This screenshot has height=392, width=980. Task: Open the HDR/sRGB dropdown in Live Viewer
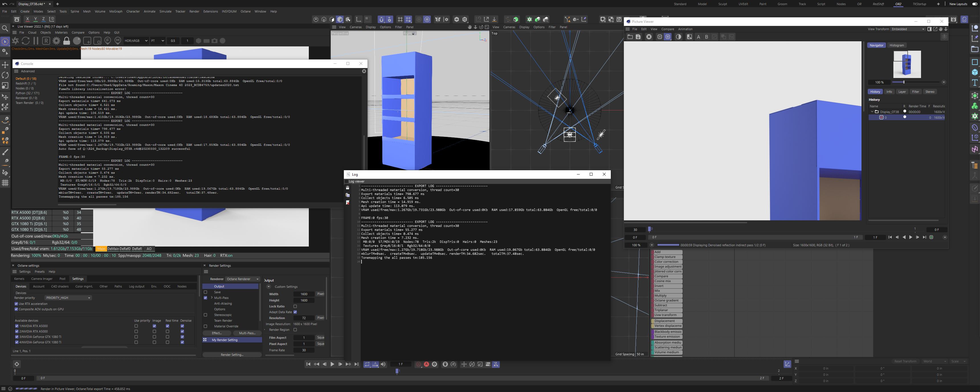click(136, 41)
